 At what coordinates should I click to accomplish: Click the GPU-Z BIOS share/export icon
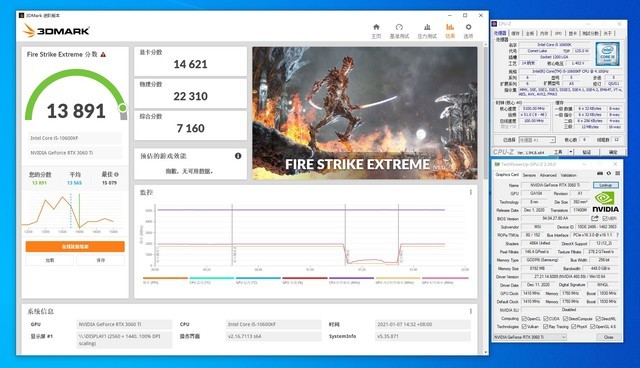click(595, 219)
